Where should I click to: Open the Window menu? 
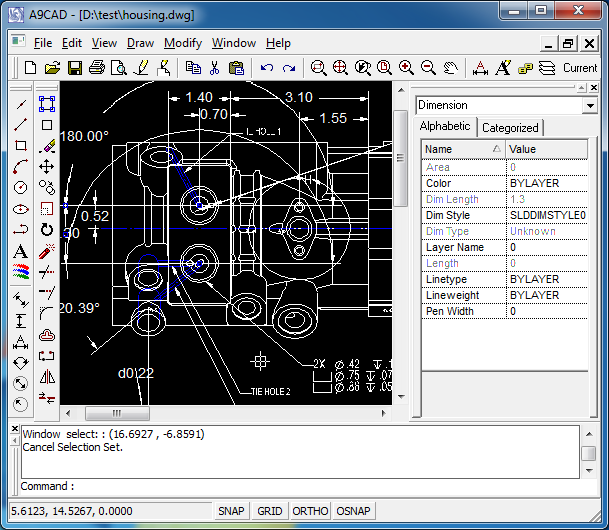coord(234,43)
